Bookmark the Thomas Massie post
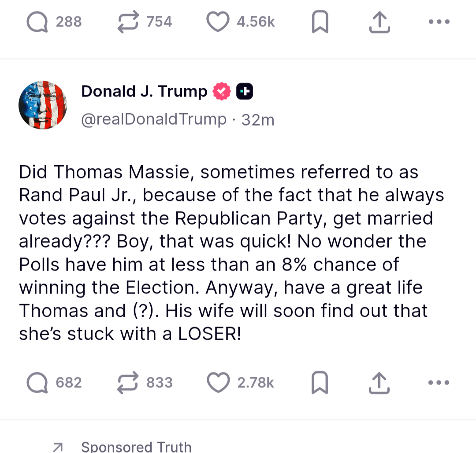The image size is (476, 453). click(320, 382)
